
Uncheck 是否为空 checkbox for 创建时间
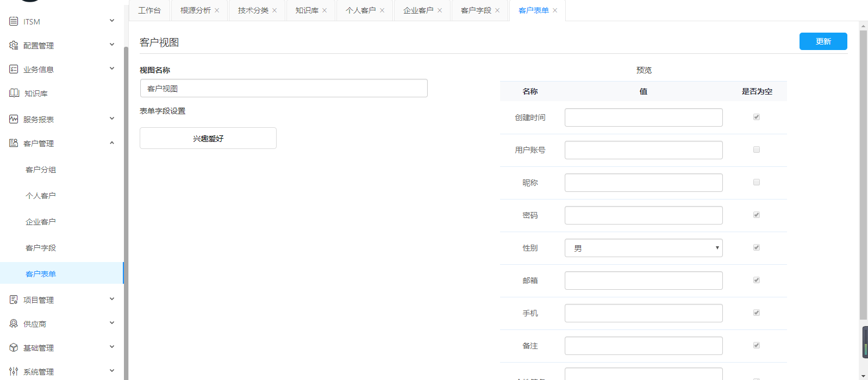pos(756,117)
